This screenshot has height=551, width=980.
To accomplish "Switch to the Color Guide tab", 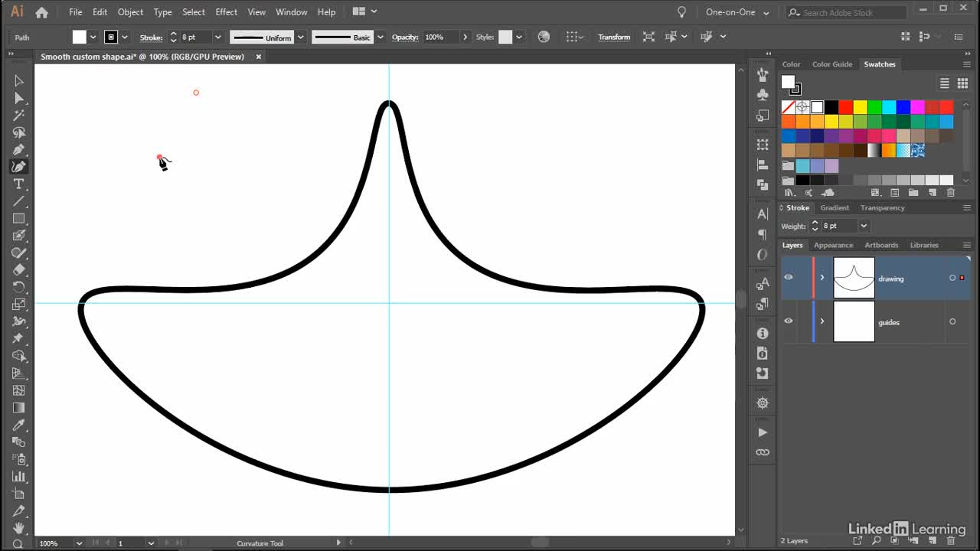I will pos(832,64).
